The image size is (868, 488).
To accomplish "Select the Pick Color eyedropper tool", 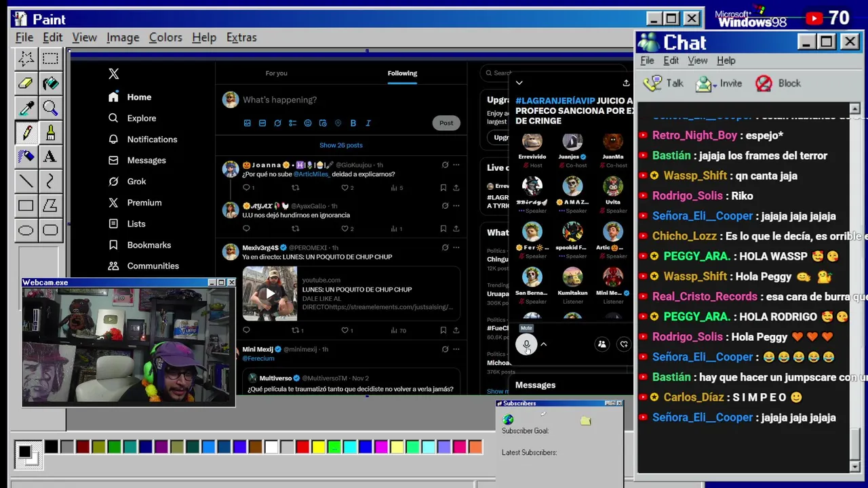I will click(x=26, y=108).
